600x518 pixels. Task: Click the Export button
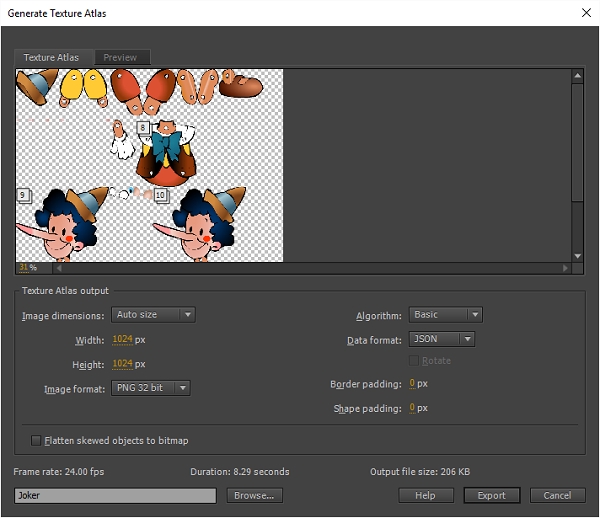[491, 495]
